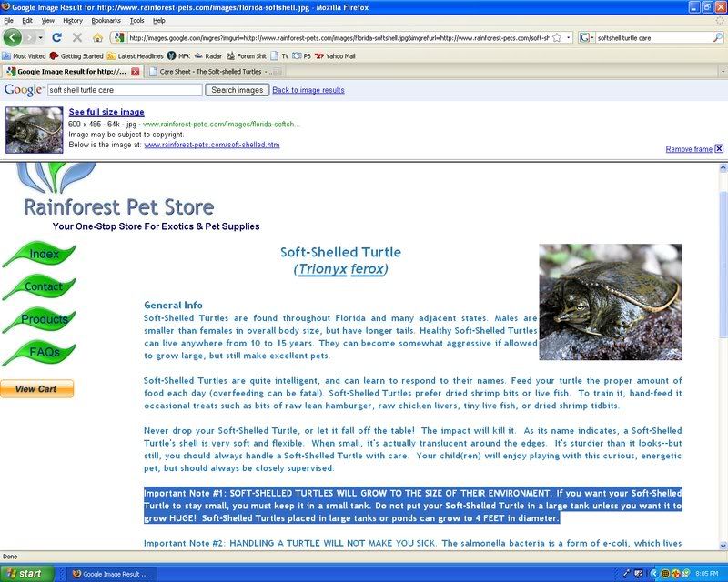This screenshot has width=728, height=582.
Task: Follow the Back to image results link
Action: tap(308, 90)
